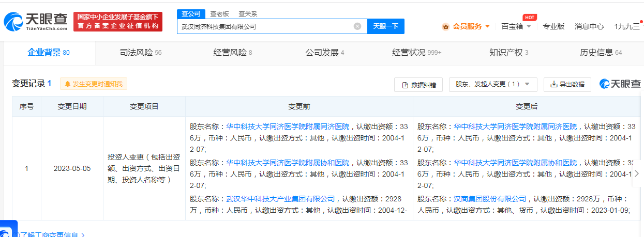Open 同济医院 link in the 变更后 column
The width and height of the screenshot is (644, 237).
pos(515,126)
